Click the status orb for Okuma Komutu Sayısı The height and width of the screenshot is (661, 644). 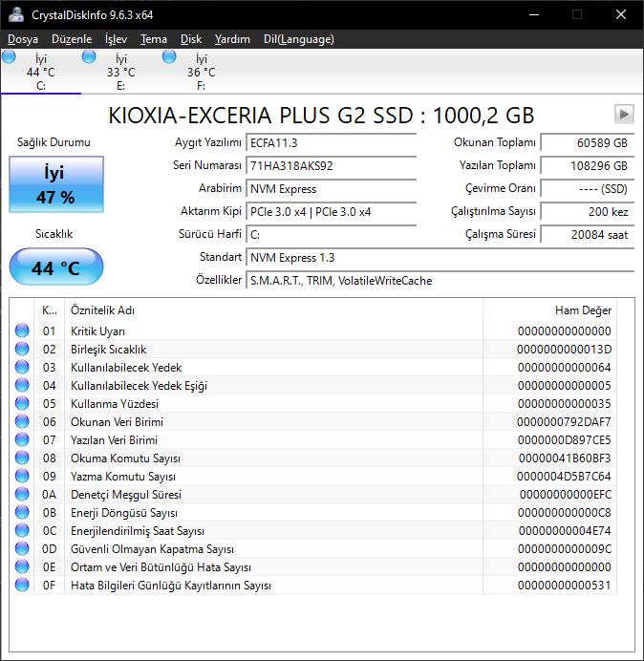tap(22, 458)
